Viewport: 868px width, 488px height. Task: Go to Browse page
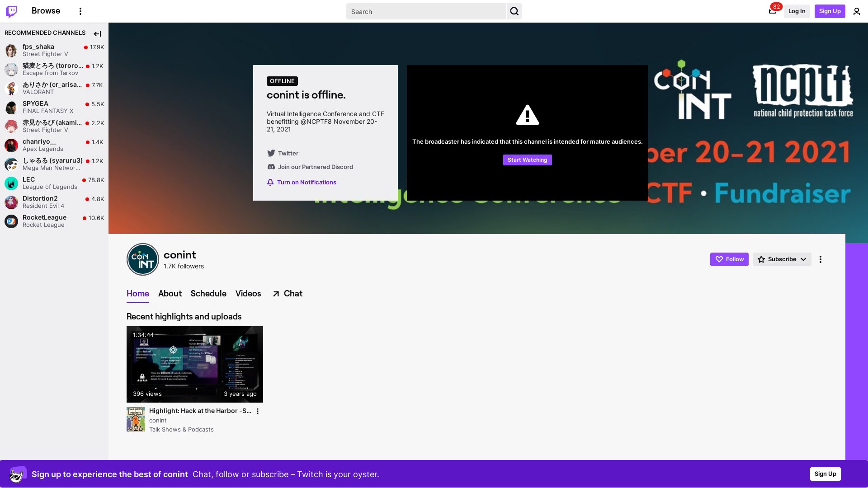pos(46,11)
